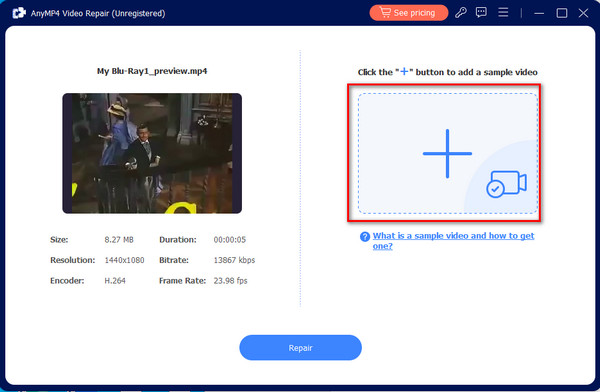Minimize the AnyMP4 window

click(539, 13)
